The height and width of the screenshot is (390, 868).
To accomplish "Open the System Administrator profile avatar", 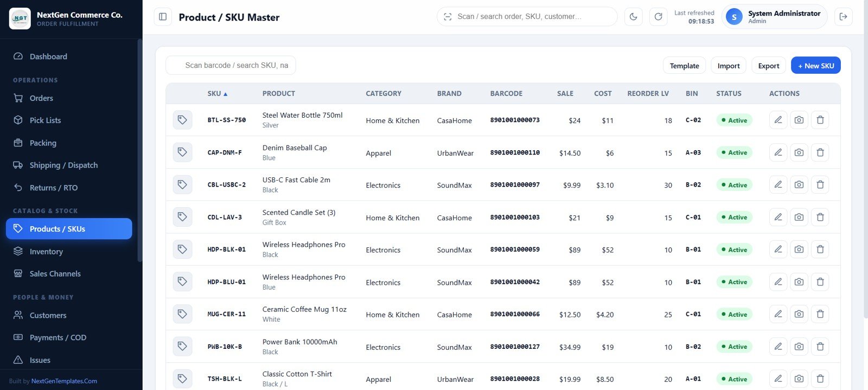I will coord(734,17).
